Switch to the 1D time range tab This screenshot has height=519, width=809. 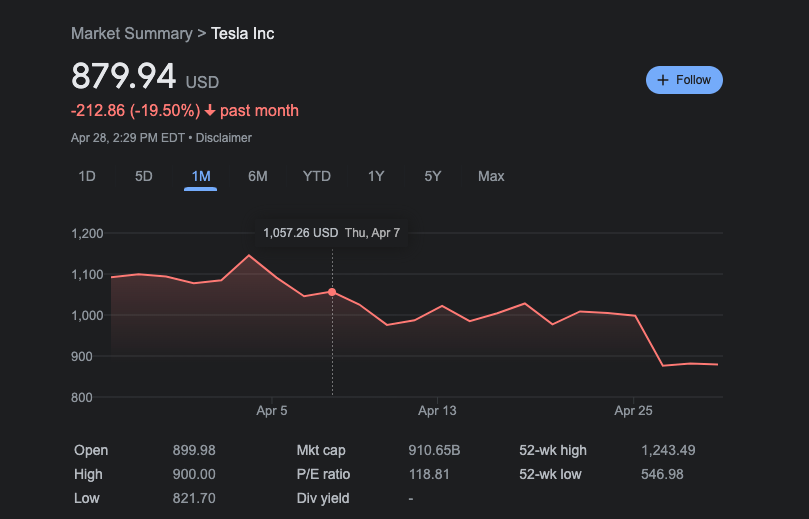(87, 176)
